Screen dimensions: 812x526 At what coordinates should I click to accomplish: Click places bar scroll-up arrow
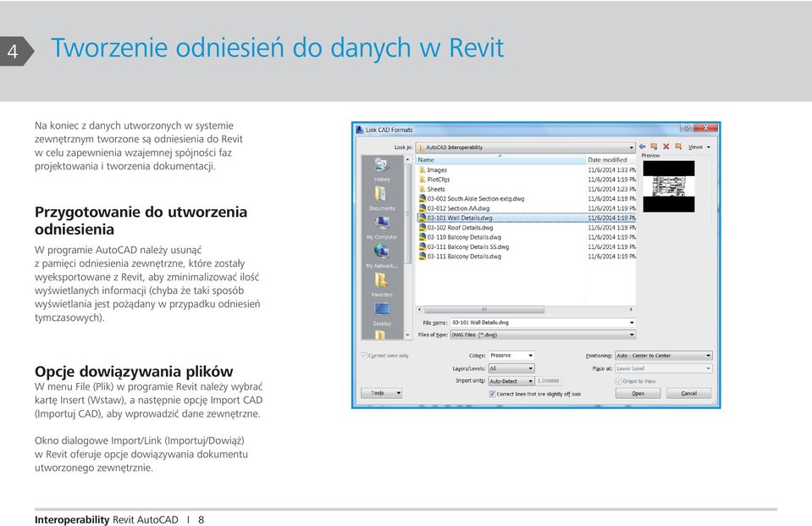pyautogui.click(x=408, y=159)
